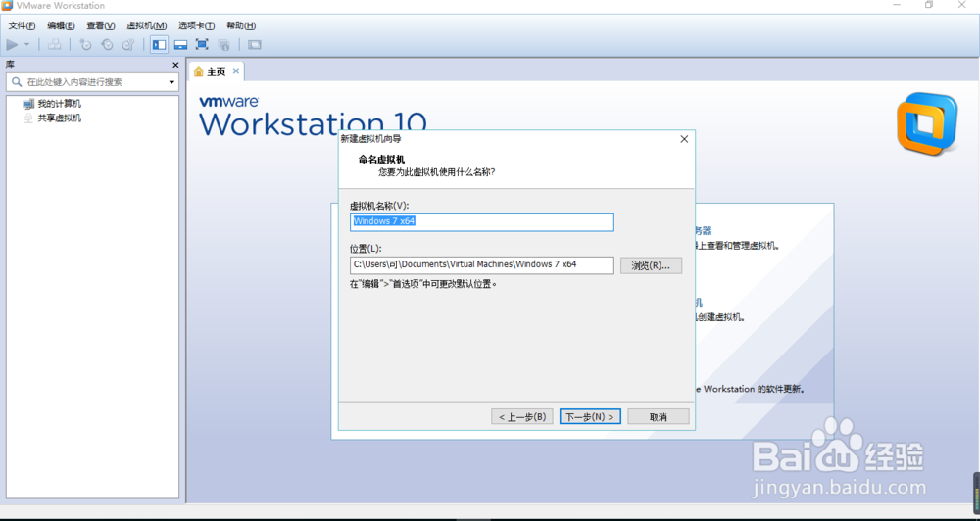This screenshot has width=980, height=521.
Task: Close the 主页 tab
Action: 235,71
